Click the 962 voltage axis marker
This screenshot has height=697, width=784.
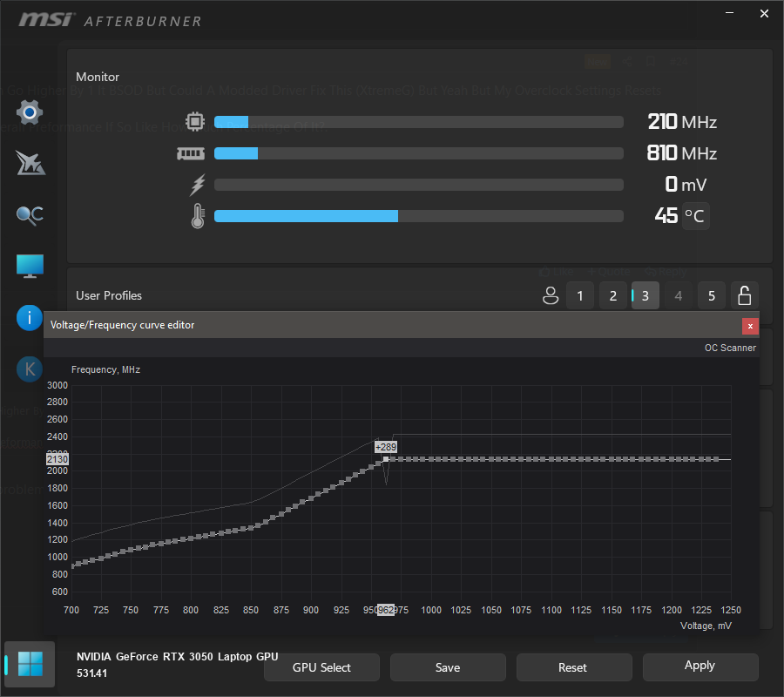[x=386, y=610]
